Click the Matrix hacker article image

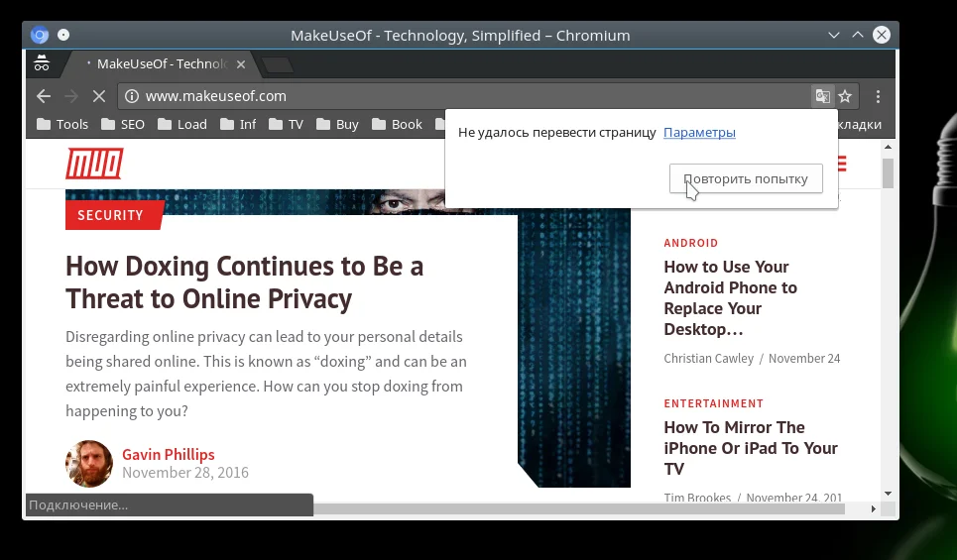click(x=574, y=348)
